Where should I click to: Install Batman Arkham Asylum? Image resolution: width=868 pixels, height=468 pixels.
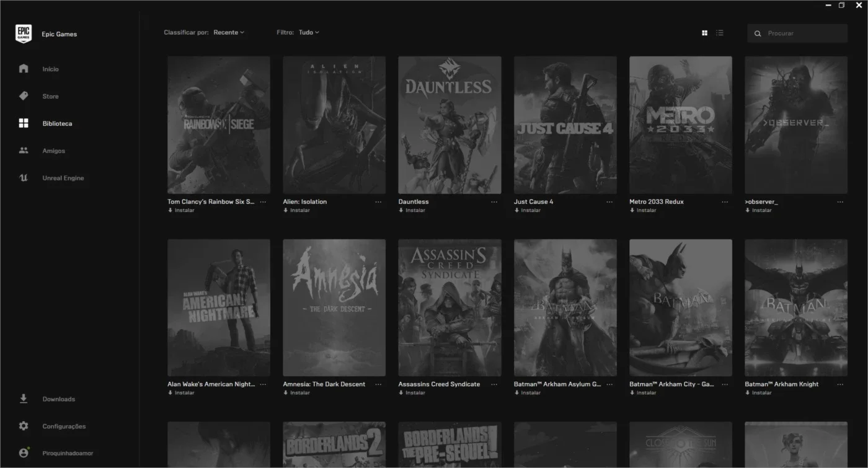point(527,392)
